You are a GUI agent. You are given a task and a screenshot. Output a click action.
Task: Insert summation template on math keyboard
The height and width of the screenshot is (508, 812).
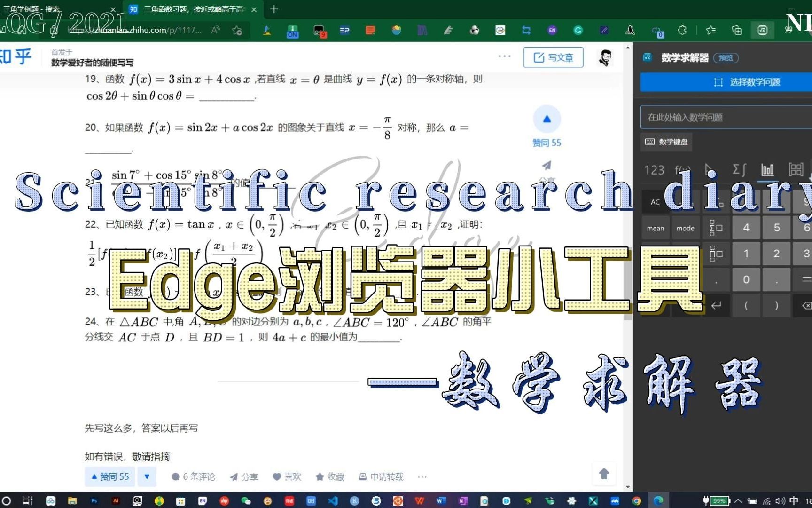[x=716, y=228]
